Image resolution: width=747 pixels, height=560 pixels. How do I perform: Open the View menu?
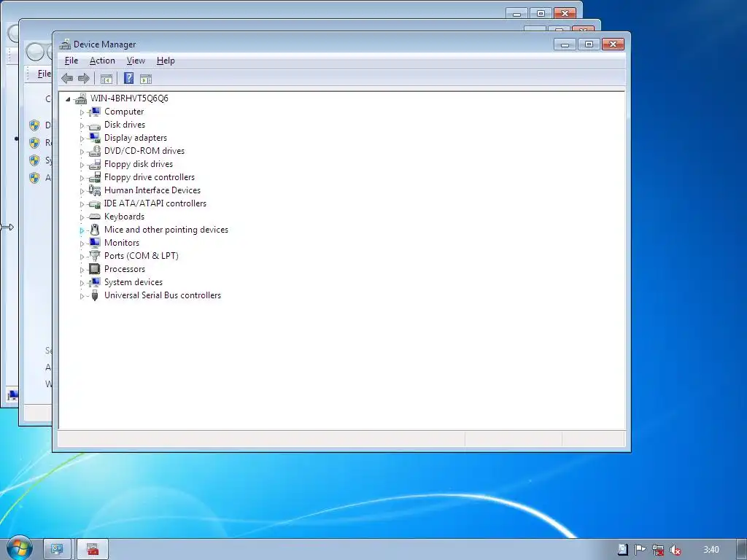tap(136, 61)
